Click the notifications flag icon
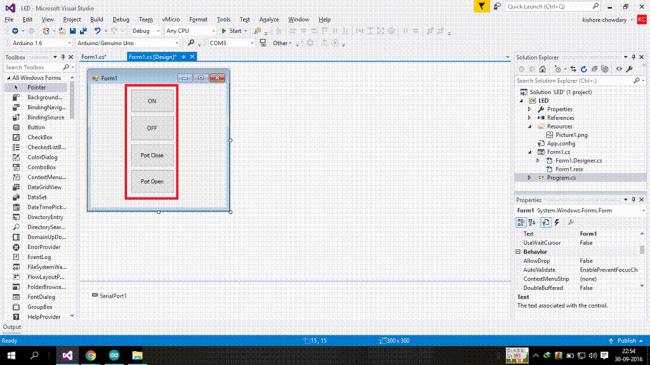The width and height of the screenshot is (650, 365). [x=481, y=6]
